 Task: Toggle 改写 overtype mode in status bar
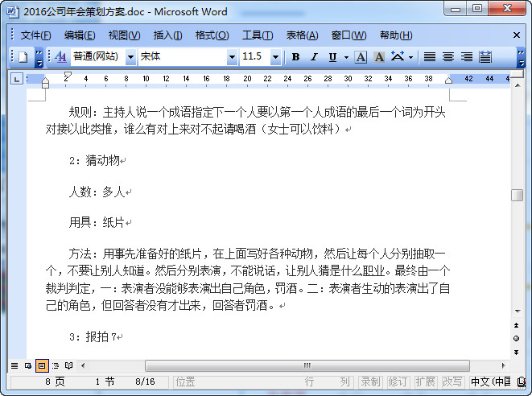pos(452,382)
